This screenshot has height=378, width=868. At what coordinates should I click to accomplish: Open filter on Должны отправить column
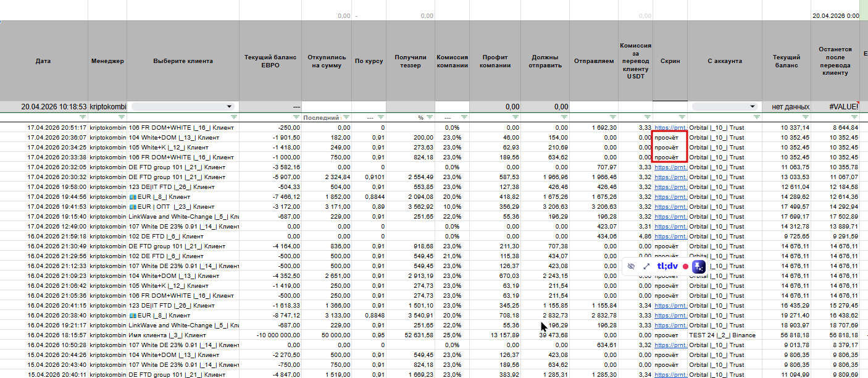tap(564, 117)
